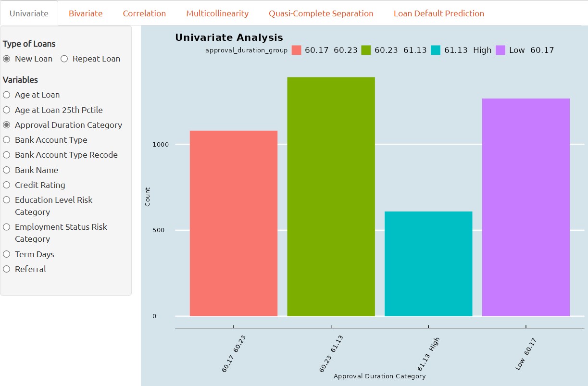Open the Correlation tab
This screenshot has width=588, height=386.
(144, 13)
